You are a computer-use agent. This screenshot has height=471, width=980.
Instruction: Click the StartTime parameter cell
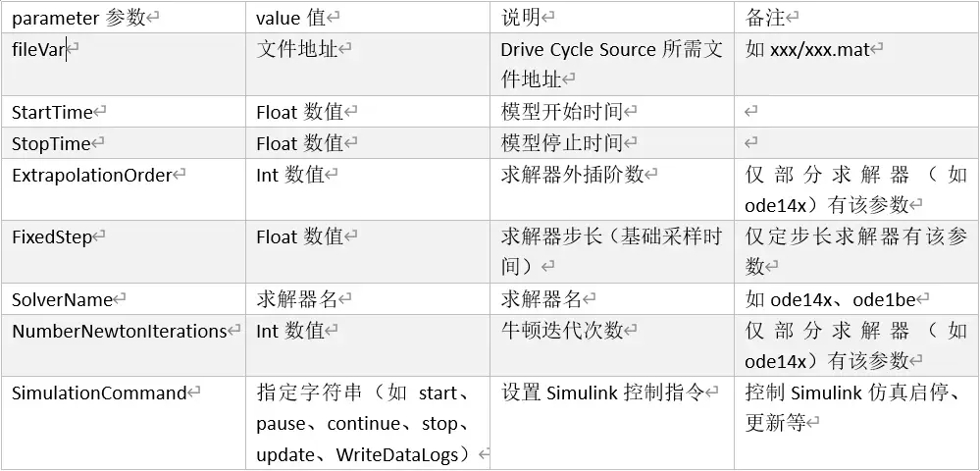(124, 112)
